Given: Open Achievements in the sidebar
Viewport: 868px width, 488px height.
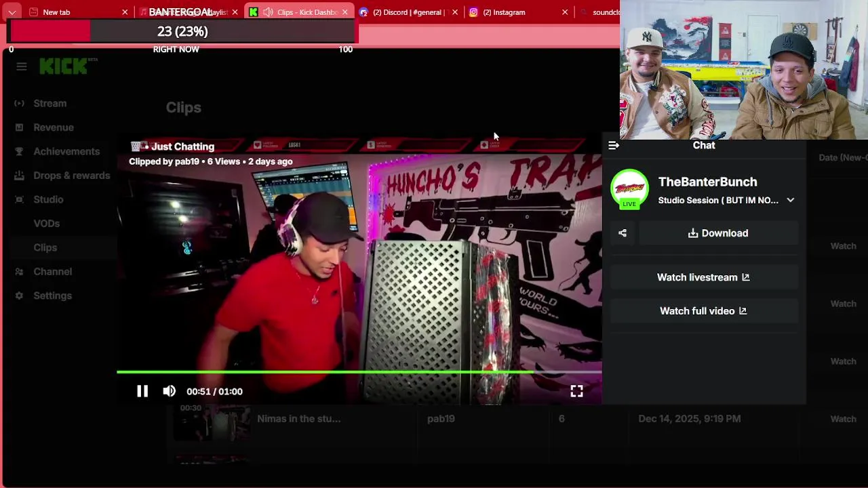Looking at the screenshot, I should (x=66, y=151).
